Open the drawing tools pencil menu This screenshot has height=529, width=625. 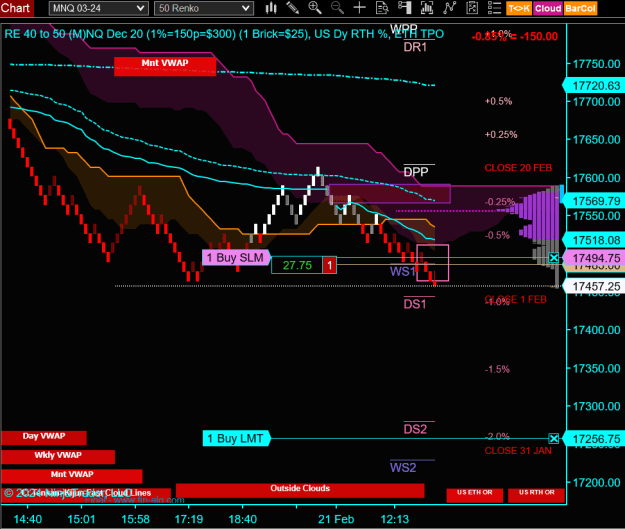tap(293, 8)
